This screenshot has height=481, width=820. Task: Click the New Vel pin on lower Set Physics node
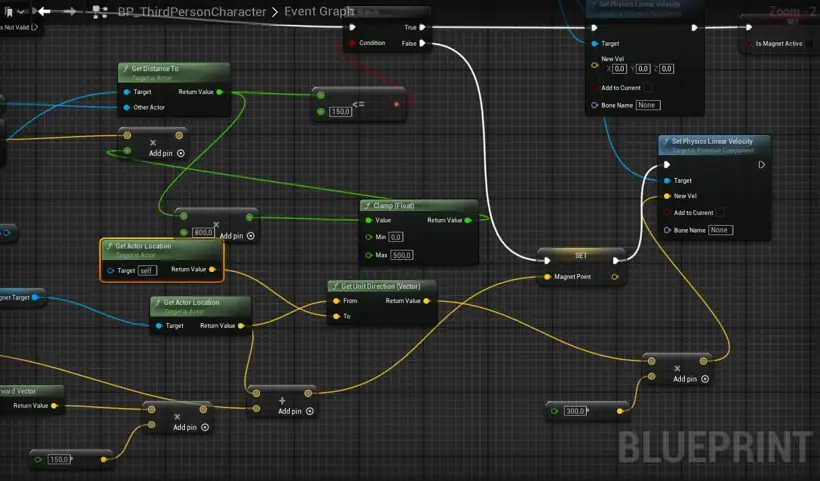667,196
